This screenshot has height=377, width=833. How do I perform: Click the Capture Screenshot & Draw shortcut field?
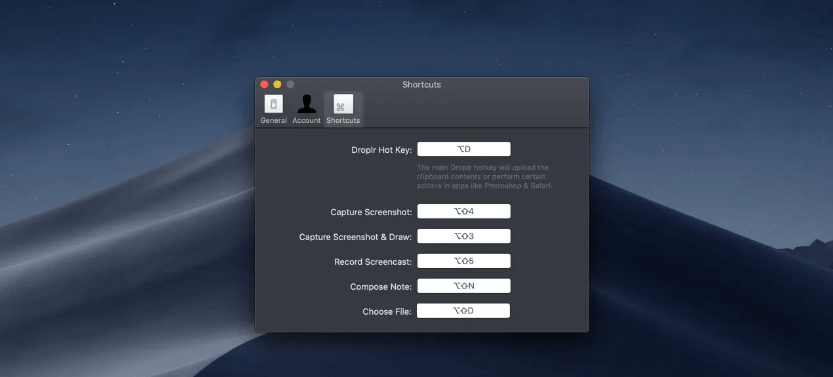point(464,236)
